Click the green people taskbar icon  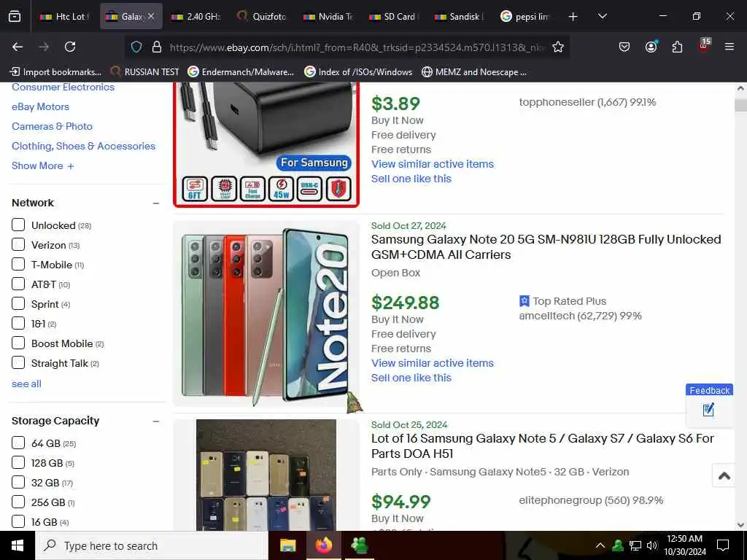359,545
